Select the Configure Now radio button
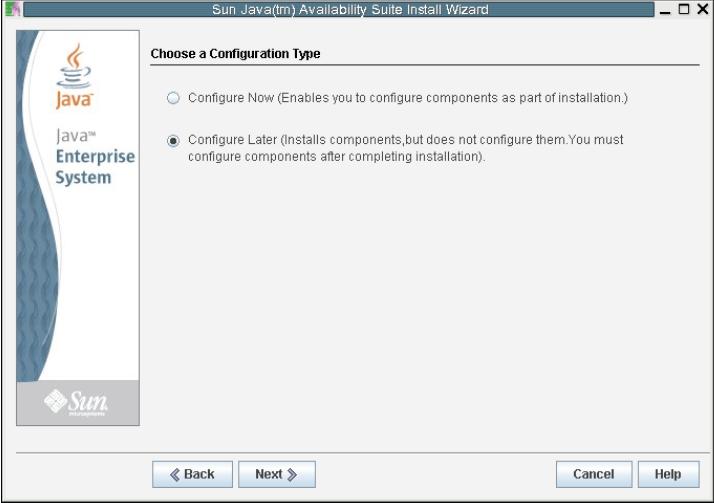This screenshot has height=503, width=714. (173, 98)
